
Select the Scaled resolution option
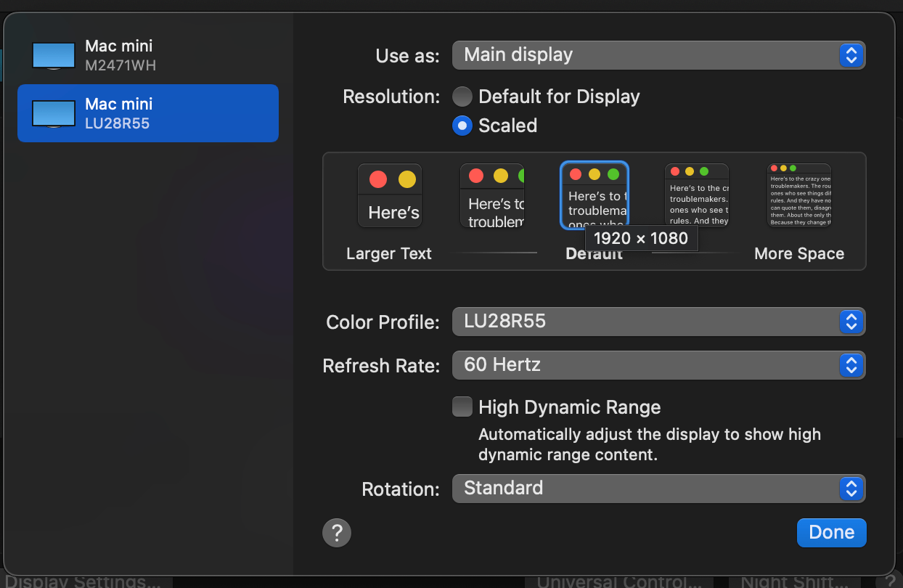(462, 125)
